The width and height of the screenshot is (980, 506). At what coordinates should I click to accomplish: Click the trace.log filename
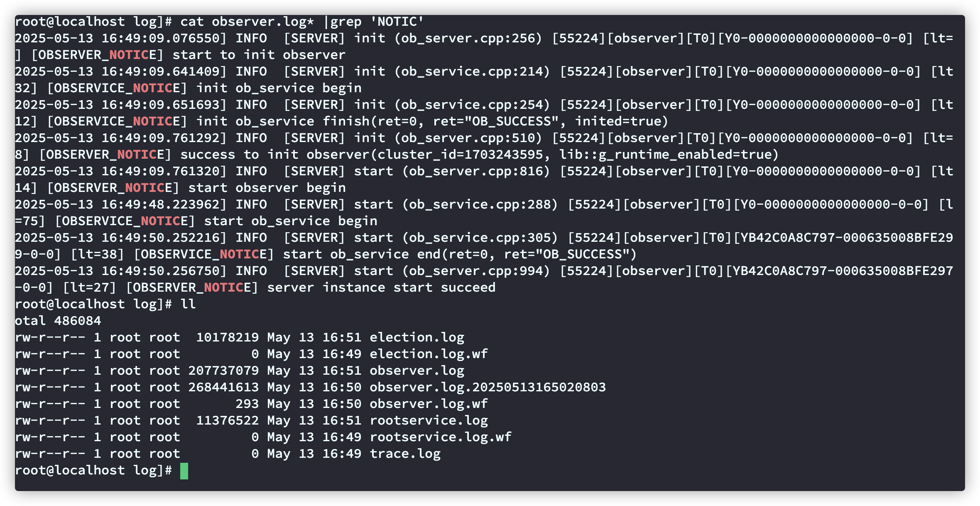tap(405, 454)
